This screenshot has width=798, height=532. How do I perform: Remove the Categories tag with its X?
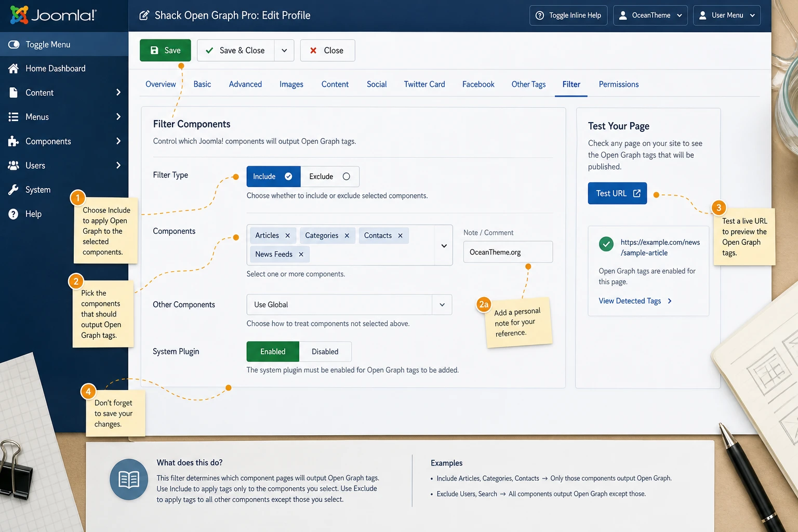(x=347, y=235)
